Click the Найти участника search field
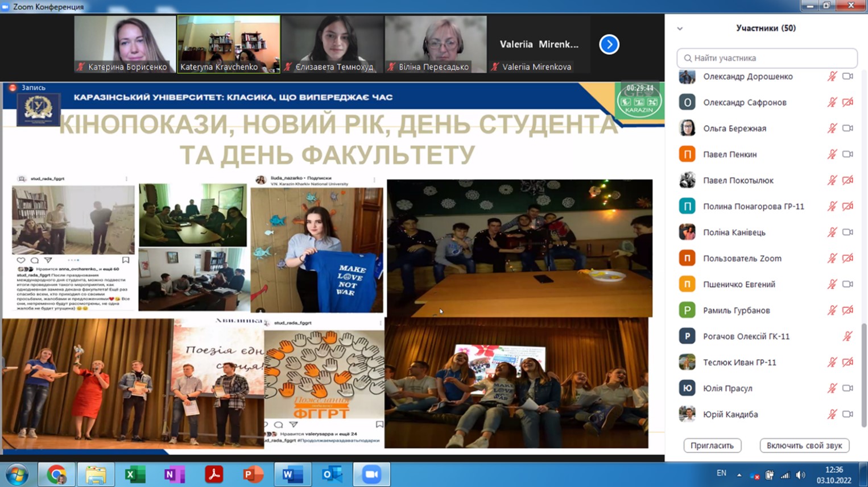868x487 pixels. (767, 58)
